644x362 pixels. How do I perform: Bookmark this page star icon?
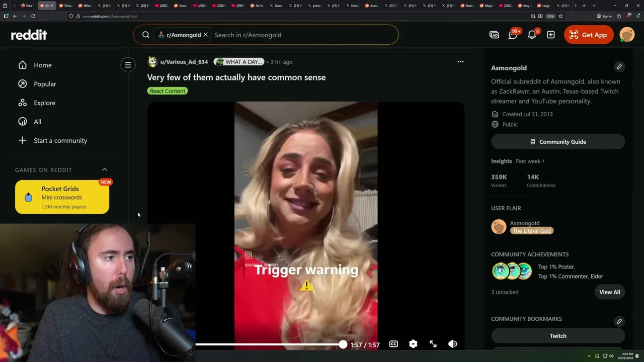coord(560,16)
